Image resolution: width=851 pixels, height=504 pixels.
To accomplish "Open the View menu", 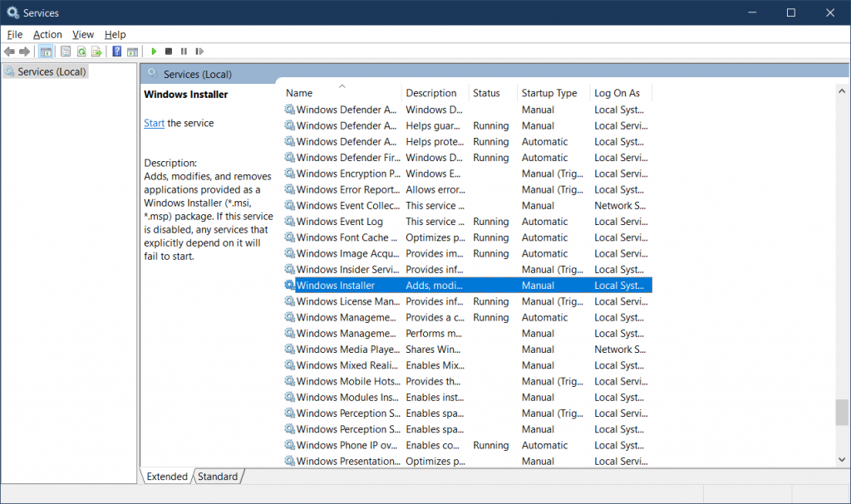I will 83,35.
